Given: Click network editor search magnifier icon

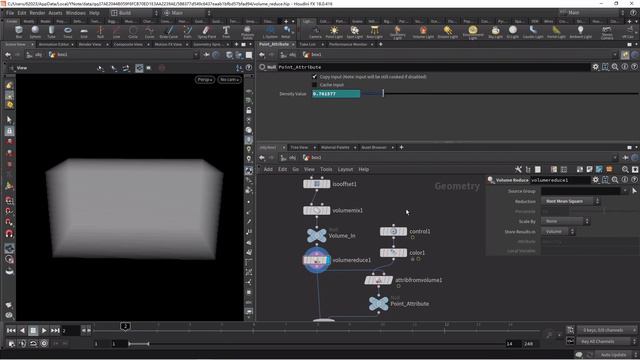Looking at the screenshot, I should pos(625,169).
